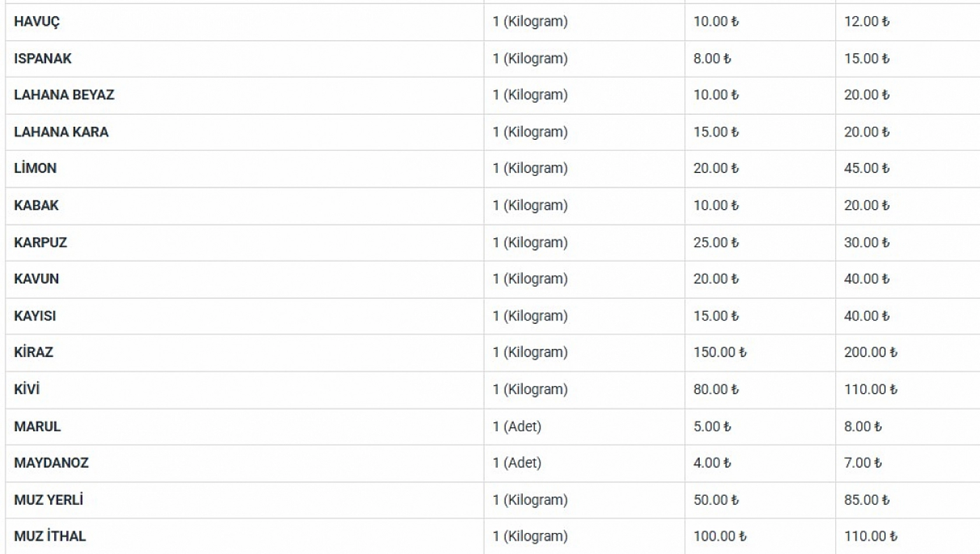Click the KAYISI product name
The width and height of the screenshot is (980, 554).
point(35,316)
